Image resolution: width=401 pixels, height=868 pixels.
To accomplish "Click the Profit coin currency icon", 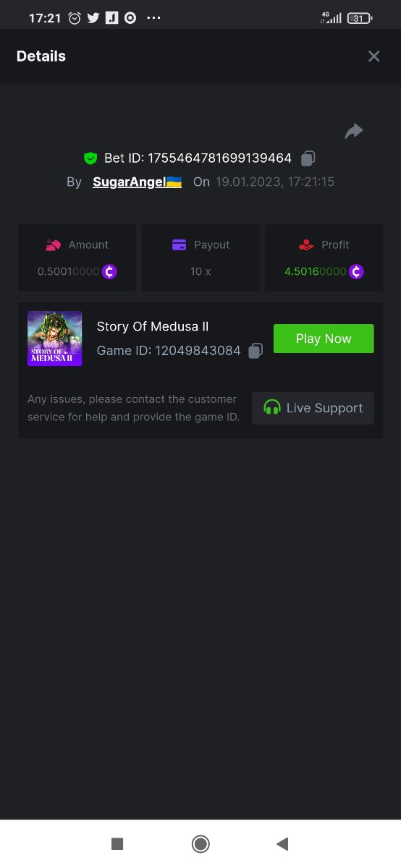I will [356, 272].
